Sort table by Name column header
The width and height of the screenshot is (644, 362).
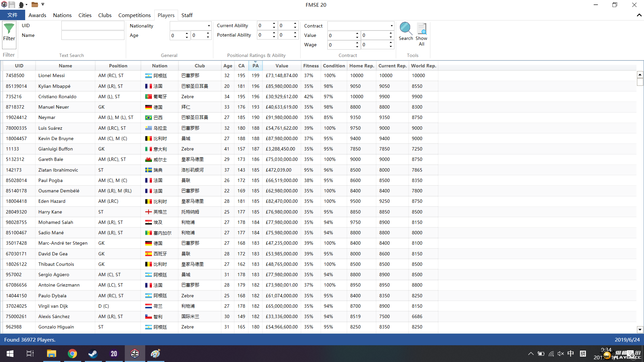[x=65, y=66]
